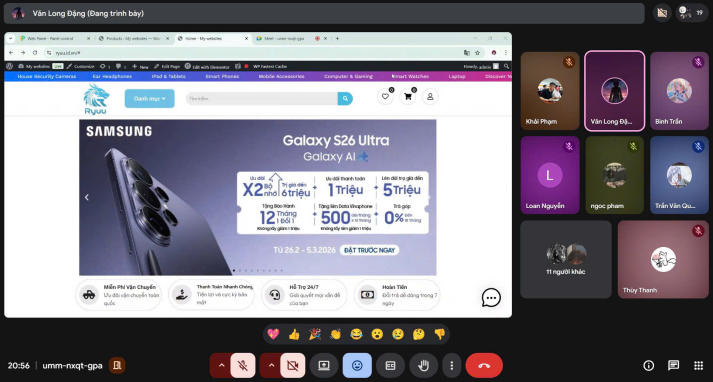The width and height of the screenshot is (713, 382).
Task: Click the people icon showing 19 participants
Action: [x=691, y=13]
